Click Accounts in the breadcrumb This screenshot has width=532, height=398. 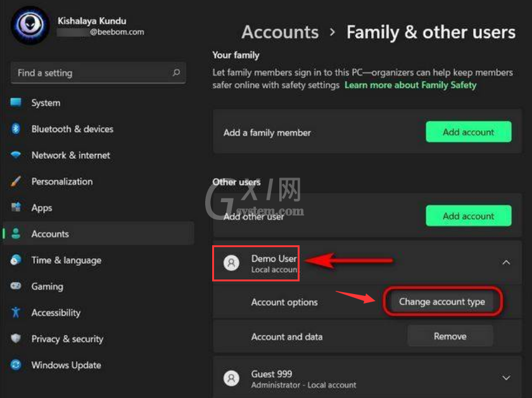click(x=280, y=32)
